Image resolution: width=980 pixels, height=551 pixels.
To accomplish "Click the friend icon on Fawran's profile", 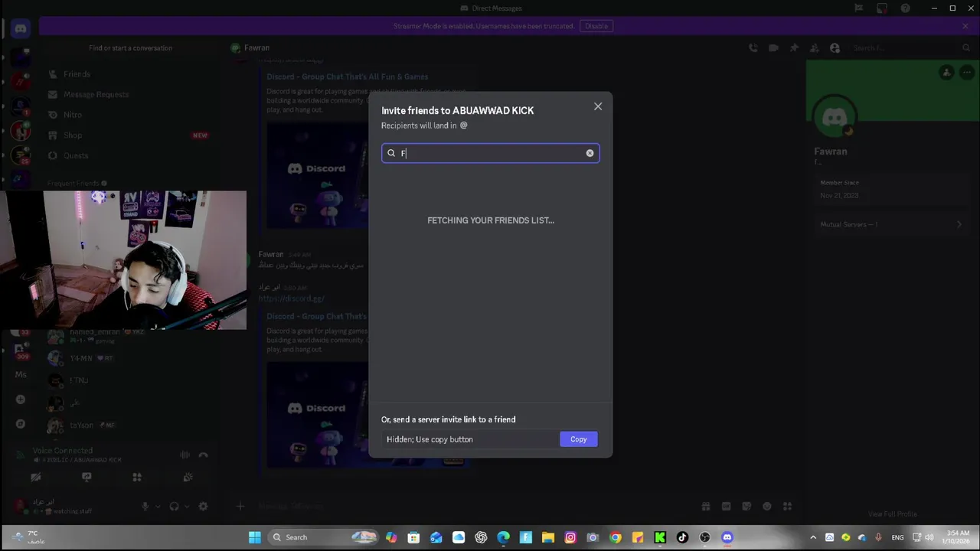I will pos(947,73).
